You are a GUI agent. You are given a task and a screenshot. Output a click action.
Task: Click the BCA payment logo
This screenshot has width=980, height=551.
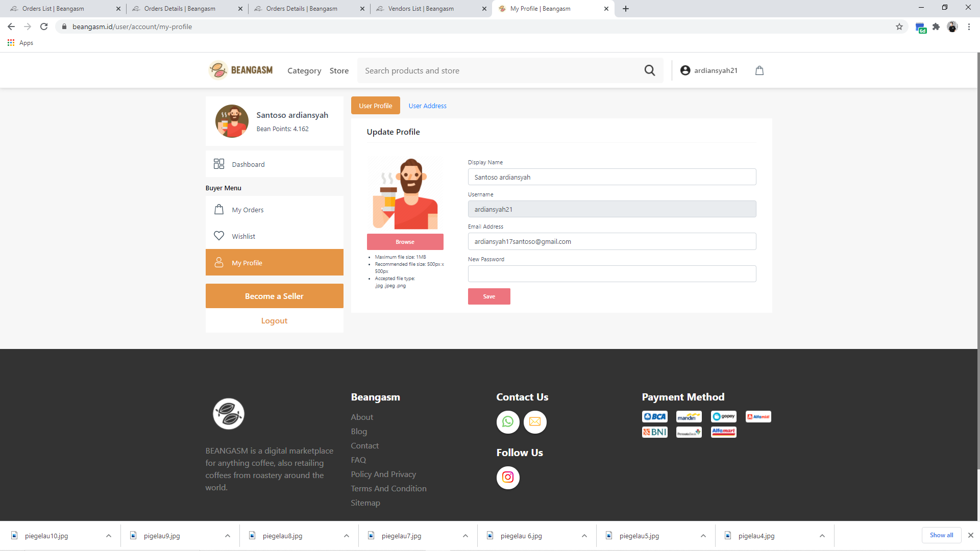(655, 417)
